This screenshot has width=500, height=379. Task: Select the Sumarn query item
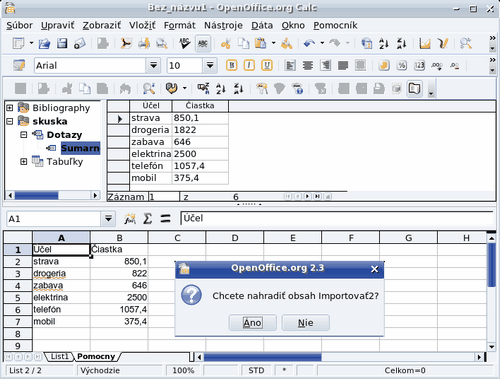click(x=80, y=148)
